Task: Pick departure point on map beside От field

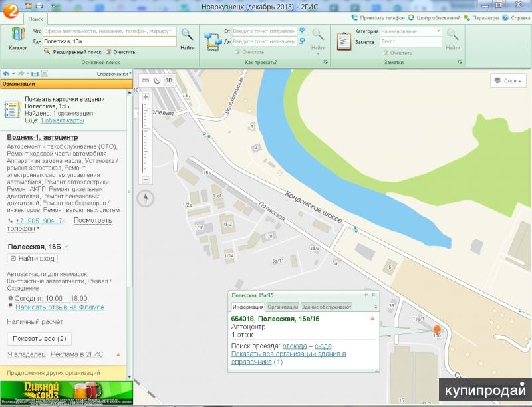Action: point(302,31)
